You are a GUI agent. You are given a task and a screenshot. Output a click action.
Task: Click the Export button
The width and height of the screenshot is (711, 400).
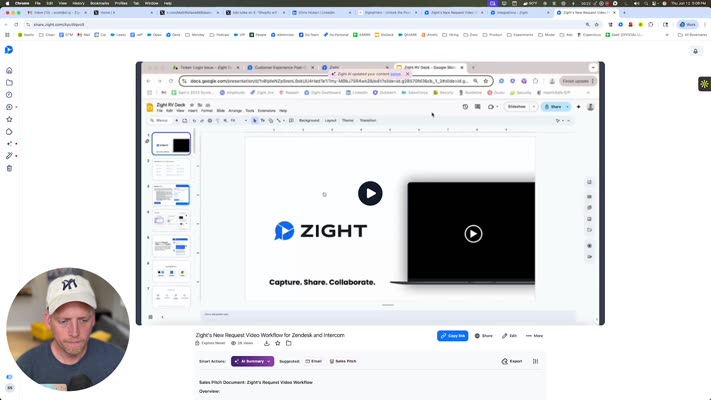[512, 361]
